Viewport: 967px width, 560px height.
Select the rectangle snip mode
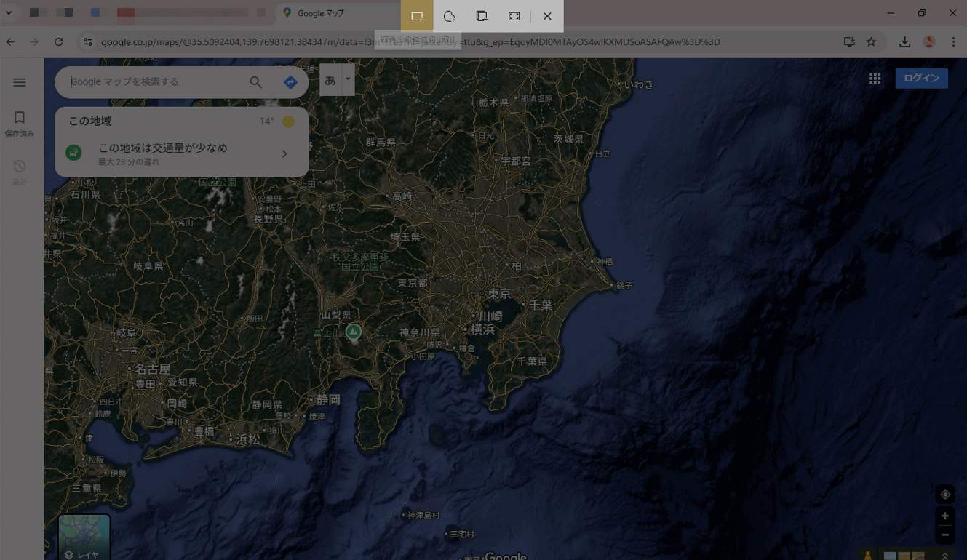point(417,16)
